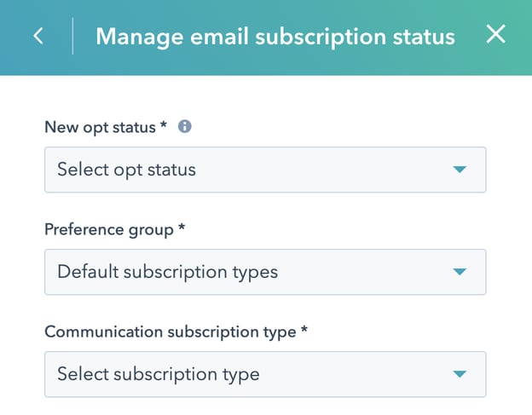
Task: Click the asterisk beside Communication subscription type
Action: point(304,331)
